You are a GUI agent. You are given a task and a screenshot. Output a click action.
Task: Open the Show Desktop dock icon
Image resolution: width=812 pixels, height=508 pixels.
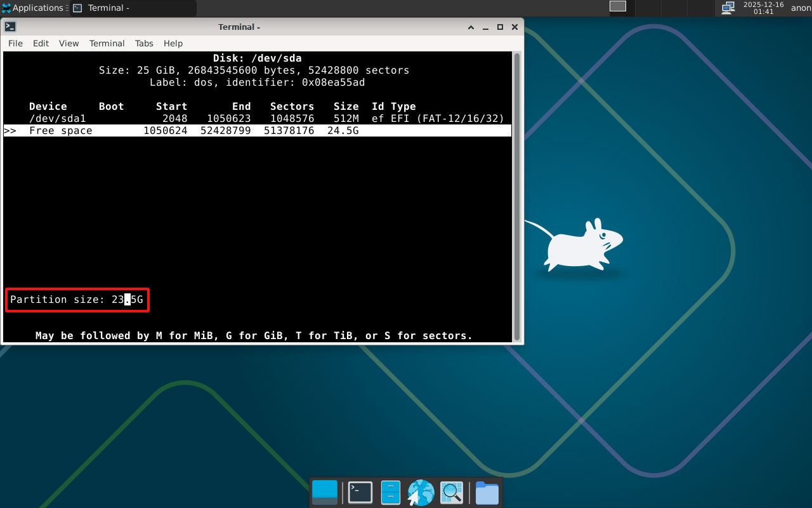click(325, 492)
